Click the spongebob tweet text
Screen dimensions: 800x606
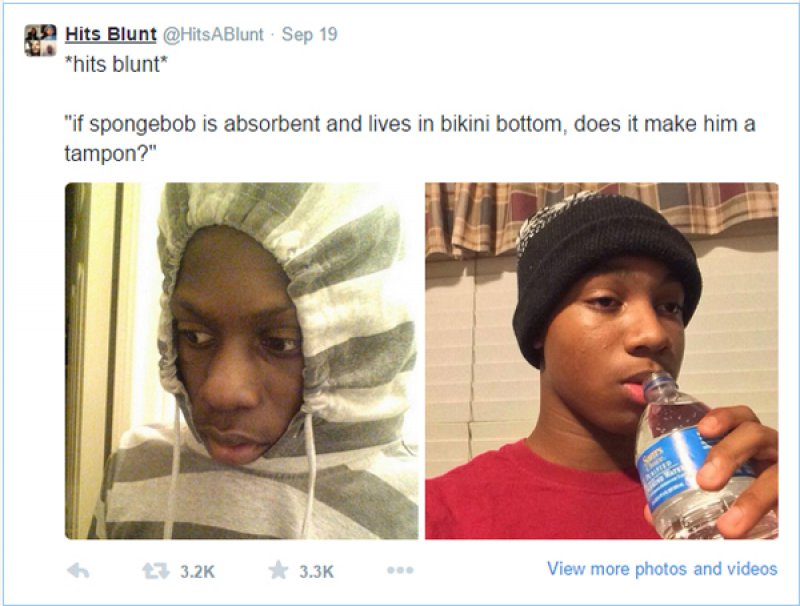pyautogui.click(x=410, y=138)
